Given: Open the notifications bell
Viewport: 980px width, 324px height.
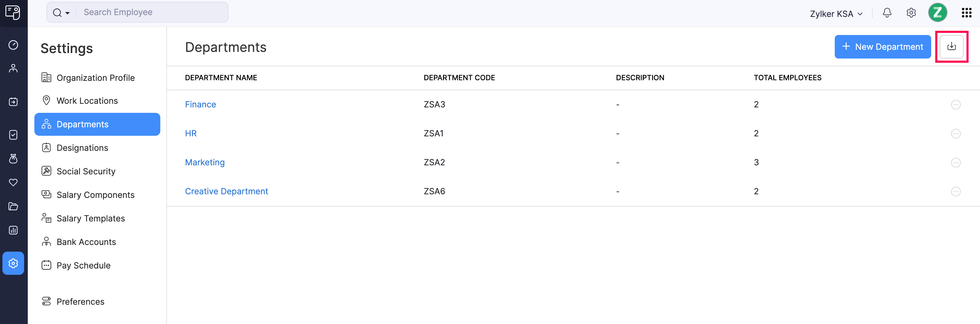Looking at the screenshot, I should coord(887,13).
